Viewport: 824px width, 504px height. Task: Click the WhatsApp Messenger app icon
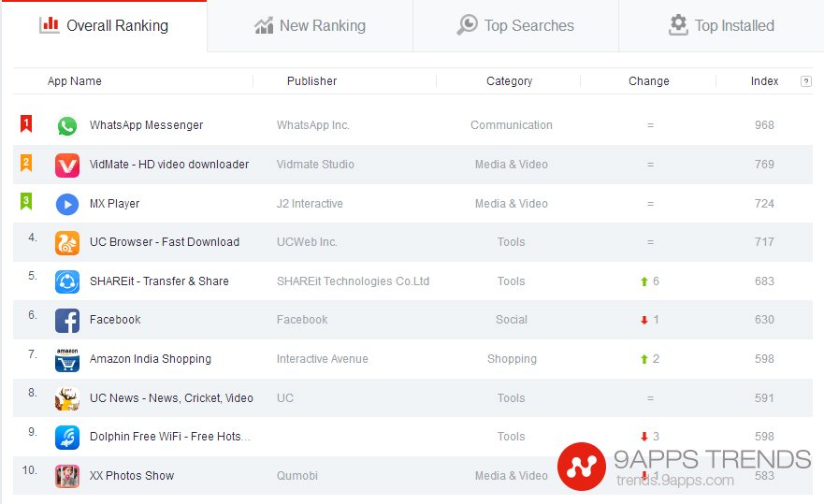(x=67, y=126)
